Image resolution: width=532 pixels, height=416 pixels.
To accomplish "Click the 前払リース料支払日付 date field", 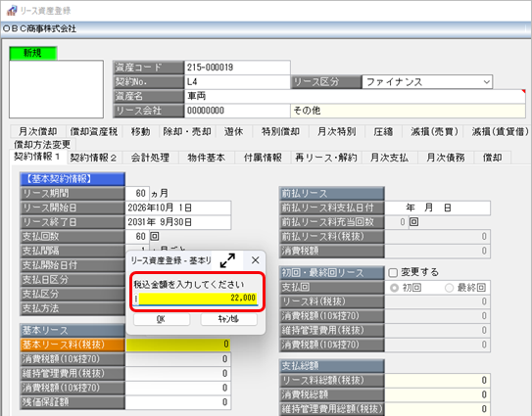I will [x=438, y=208].
